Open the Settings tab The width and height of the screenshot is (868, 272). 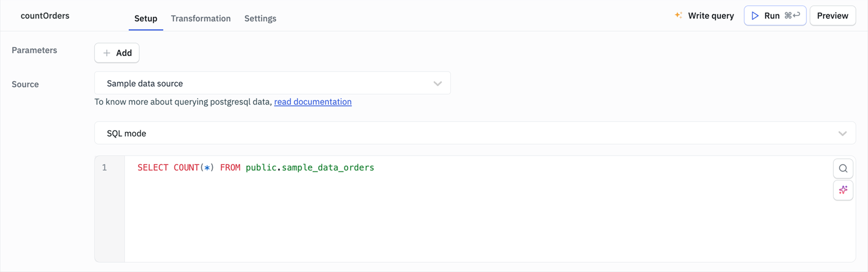click(260, 18)
